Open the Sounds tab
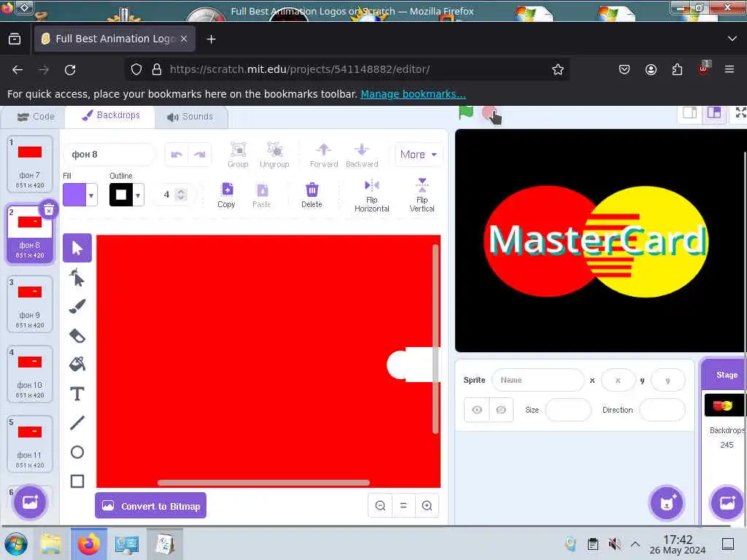The height and width of the screenshot is (560, 747). point(190,117)
